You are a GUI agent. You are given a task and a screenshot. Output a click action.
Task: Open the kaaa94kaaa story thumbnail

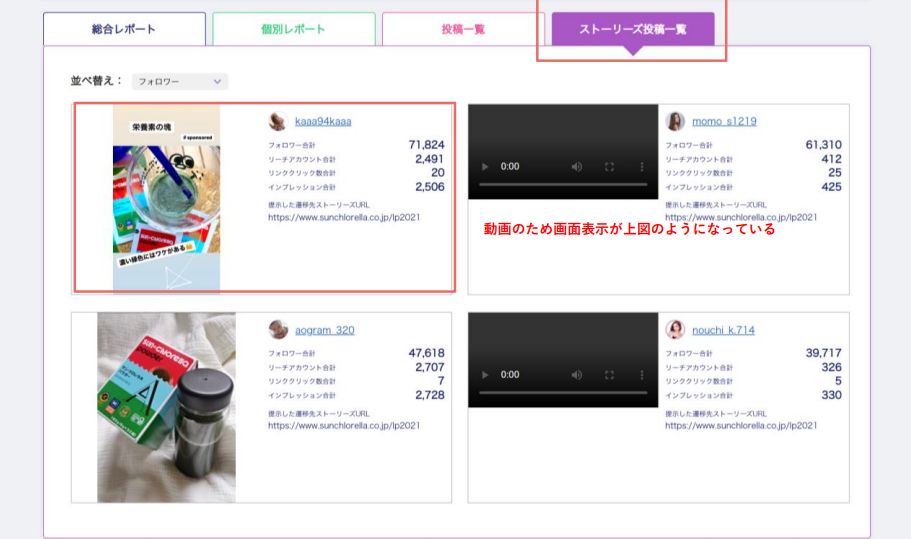167,199
